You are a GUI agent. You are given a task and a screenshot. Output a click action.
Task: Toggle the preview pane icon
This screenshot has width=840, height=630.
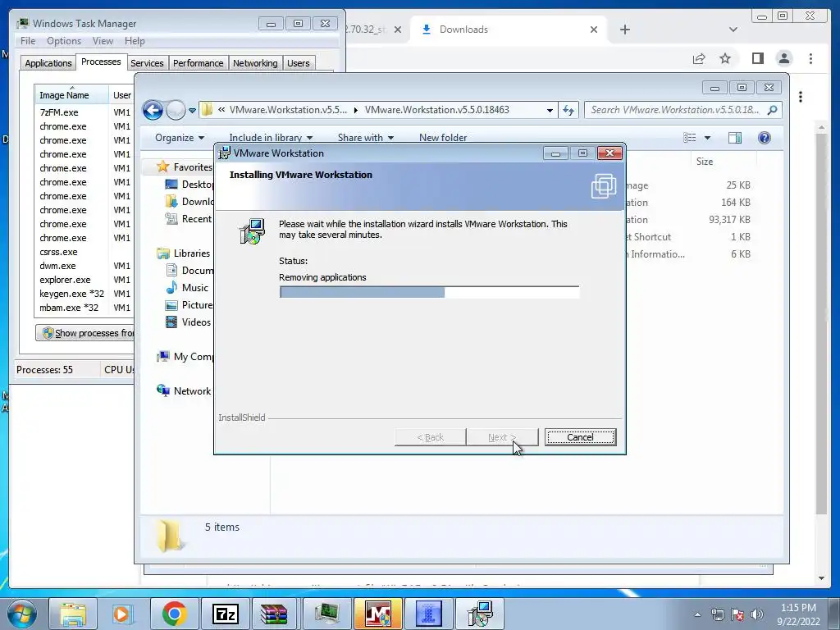point(735,138)
